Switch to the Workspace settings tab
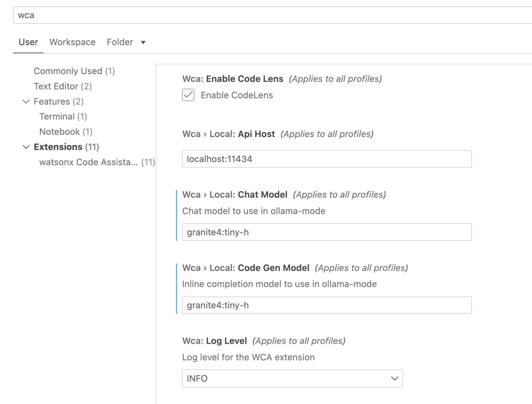Screen dimensions: 532x404 click(x=72, y=42)
